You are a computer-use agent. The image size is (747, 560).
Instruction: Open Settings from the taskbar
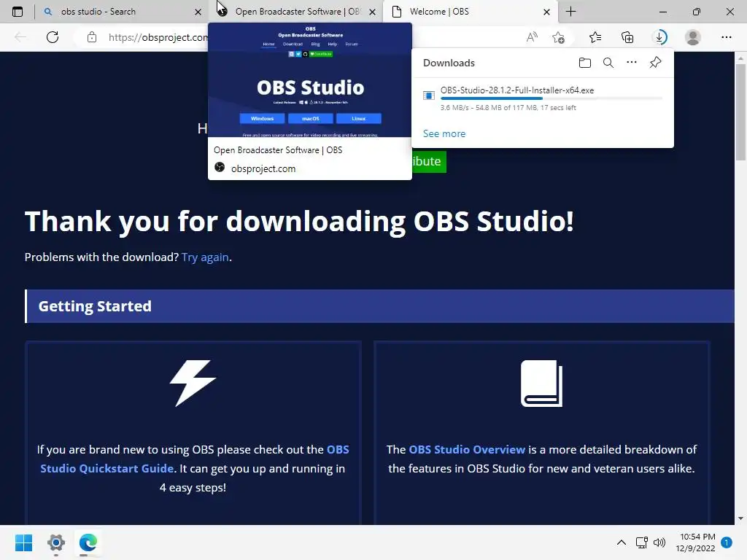click(55, 542)
